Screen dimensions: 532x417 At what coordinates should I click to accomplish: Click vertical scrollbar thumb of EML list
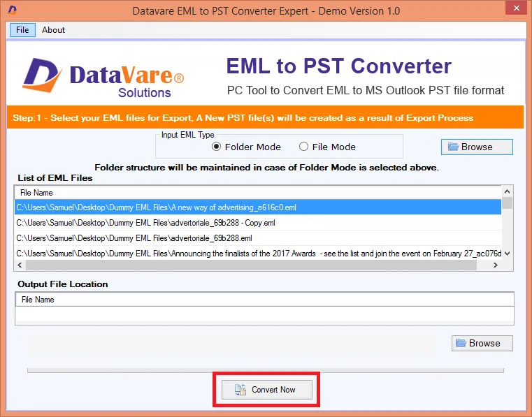(508, 203)
